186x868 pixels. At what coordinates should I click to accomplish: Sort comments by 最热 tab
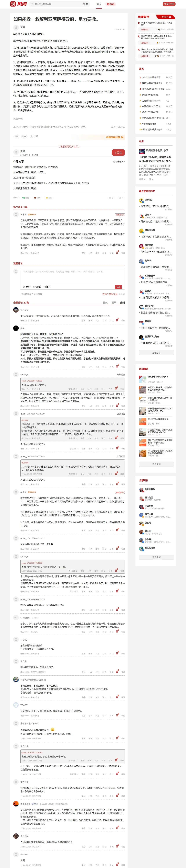pos(105,303)
